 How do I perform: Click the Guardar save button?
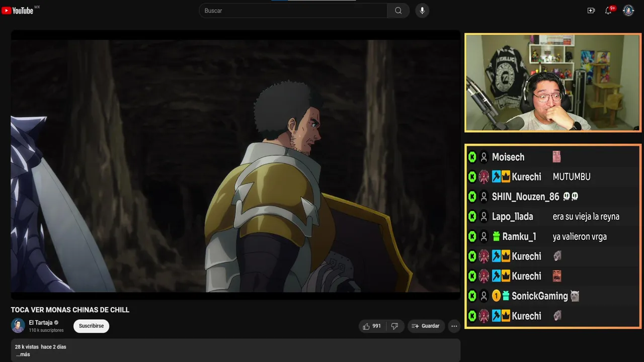tap(426, 326)
